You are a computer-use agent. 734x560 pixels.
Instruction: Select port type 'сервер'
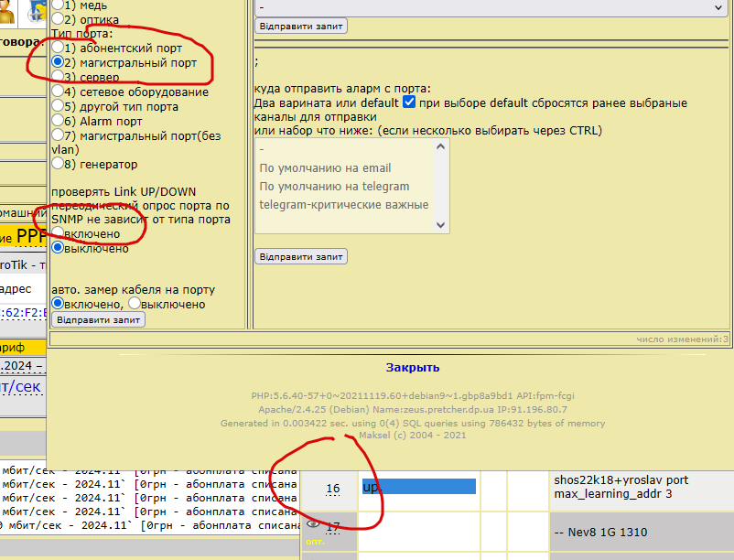58,76
